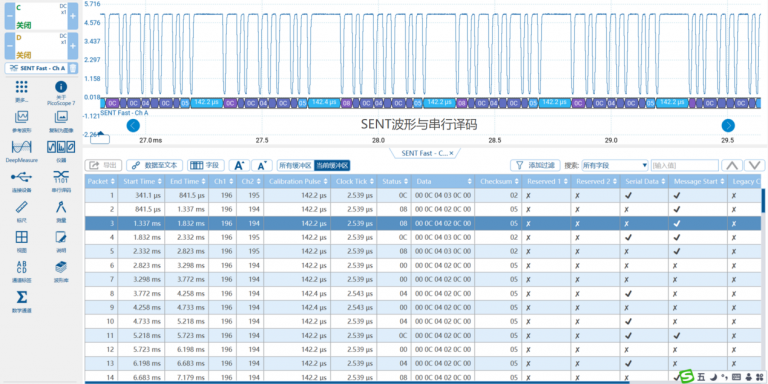The width and height of the screenshot is (768, 384).
Task: Sort table by End Time column
Action: pyautogui.click(x=187, y=181)
